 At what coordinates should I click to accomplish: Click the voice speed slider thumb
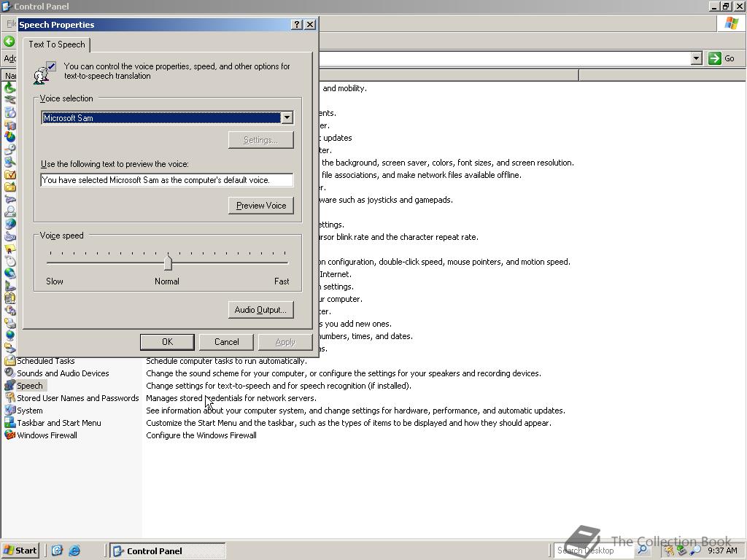tap(168, 262)
